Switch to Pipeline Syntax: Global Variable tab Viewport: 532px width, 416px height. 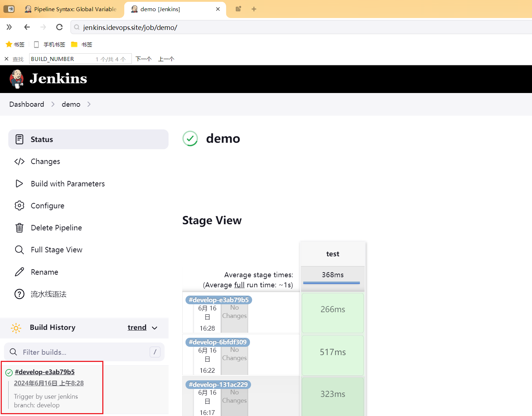[x=71, y=9]
